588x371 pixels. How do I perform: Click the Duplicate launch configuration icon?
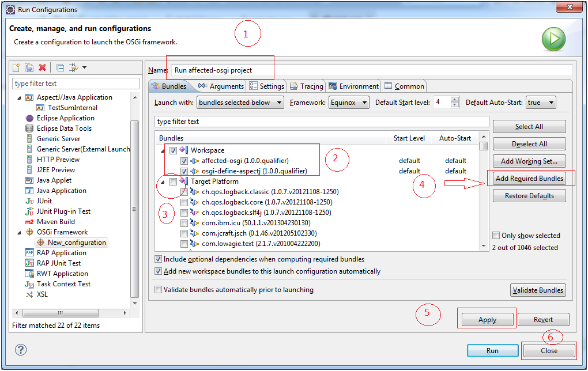pyautogui.click(x=29, y=67)
